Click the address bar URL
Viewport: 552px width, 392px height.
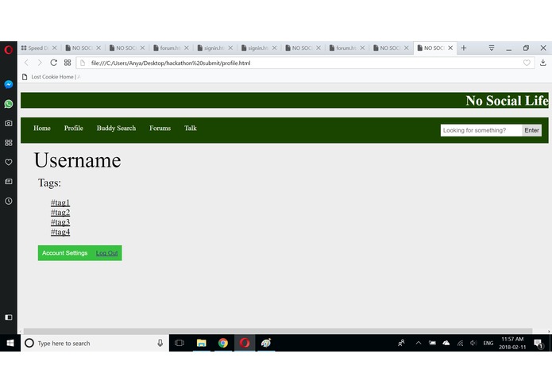coord(171,63)
